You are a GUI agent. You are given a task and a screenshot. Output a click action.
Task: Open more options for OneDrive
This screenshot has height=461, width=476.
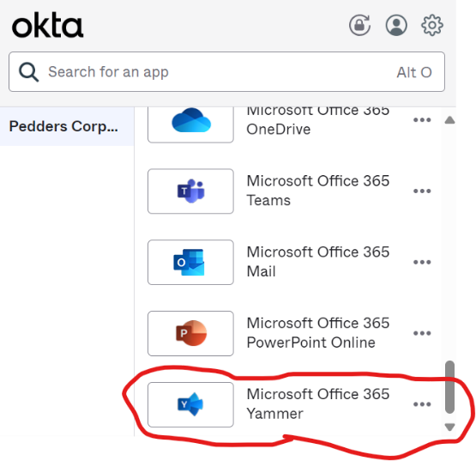[422, 120]
